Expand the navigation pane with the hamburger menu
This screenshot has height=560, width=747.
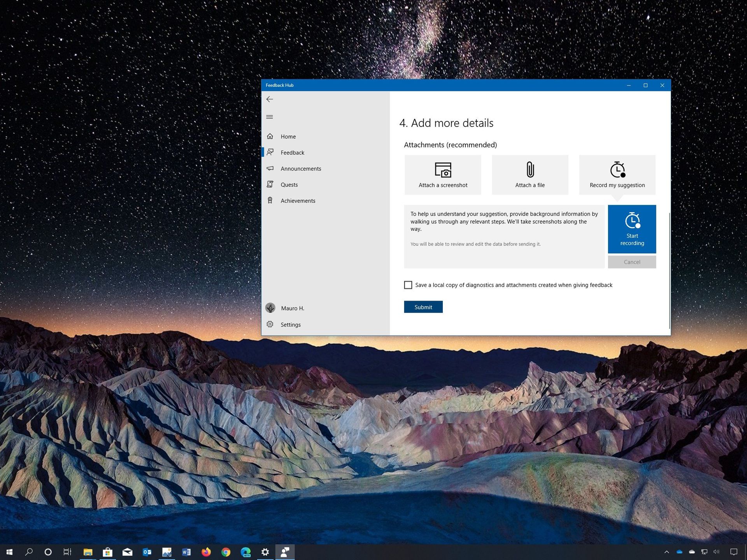point(270,117)
